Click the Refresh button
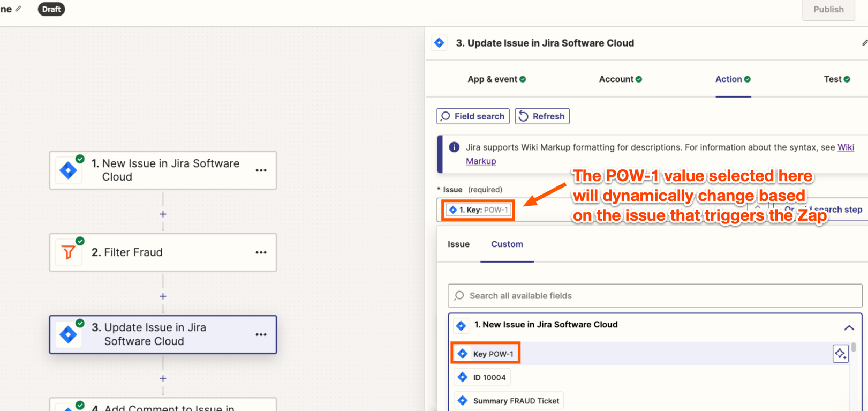 point(542,116)
